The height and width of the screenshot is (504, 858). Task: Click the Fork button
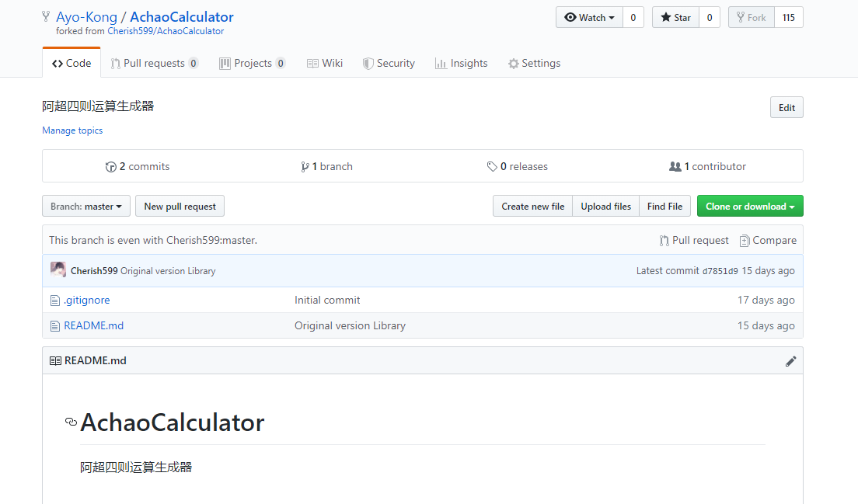(752, 18)
